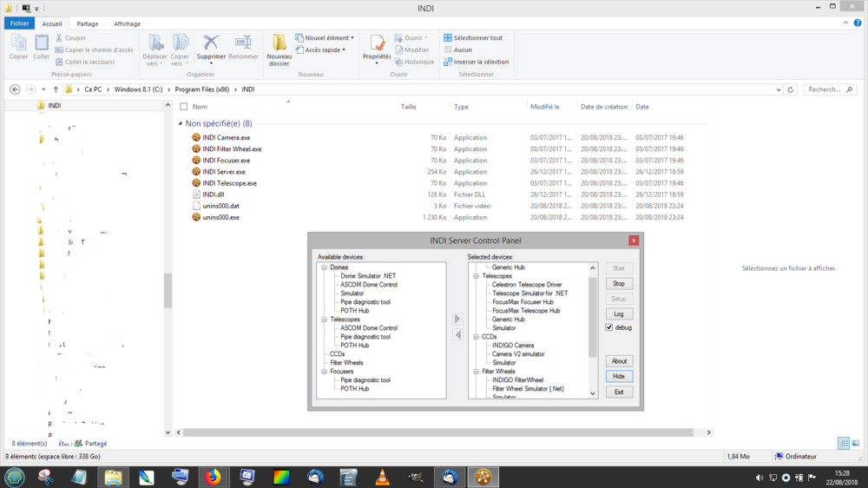868x488 pixels.
Task: Open the address bar history dropdown
Action: (779, 89)
